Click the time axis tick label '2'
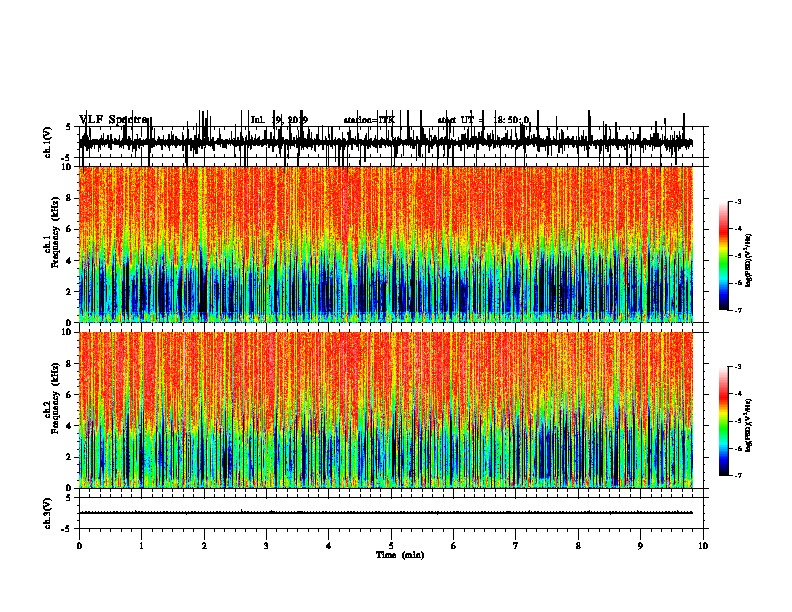 [204, 546]
